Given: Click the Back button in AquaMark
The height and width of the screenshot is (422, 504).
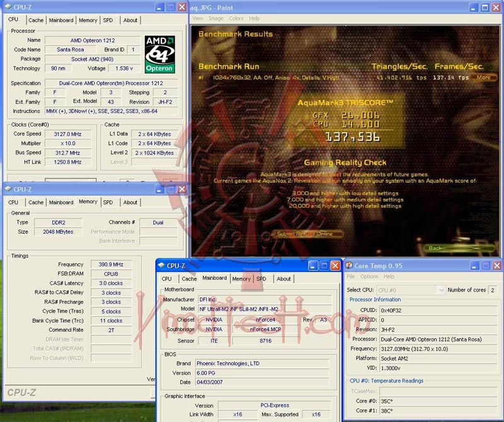Looking at the screenshot, I should (x=459, y=248).
